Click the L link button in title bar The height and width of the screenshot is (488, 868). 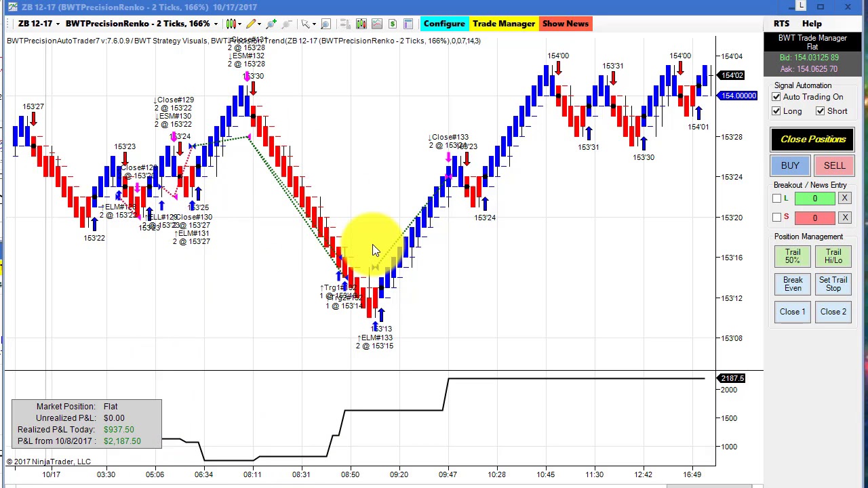tap(802, 6)
